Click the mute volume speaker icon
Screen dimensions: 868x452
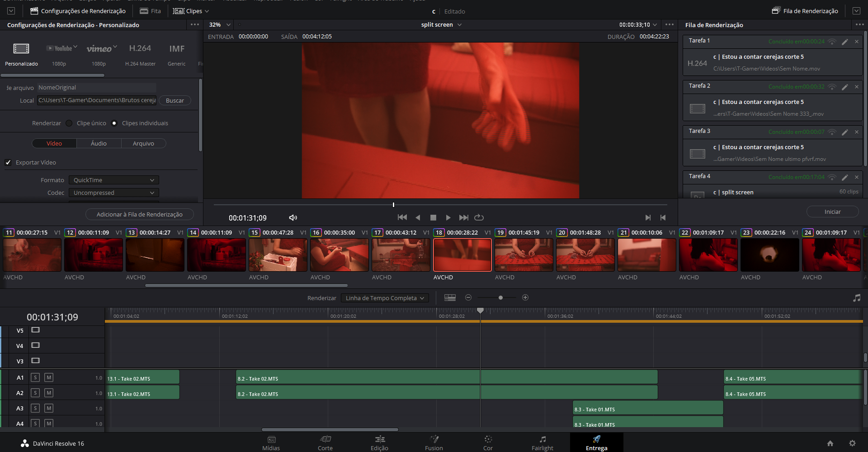(293, 218)
